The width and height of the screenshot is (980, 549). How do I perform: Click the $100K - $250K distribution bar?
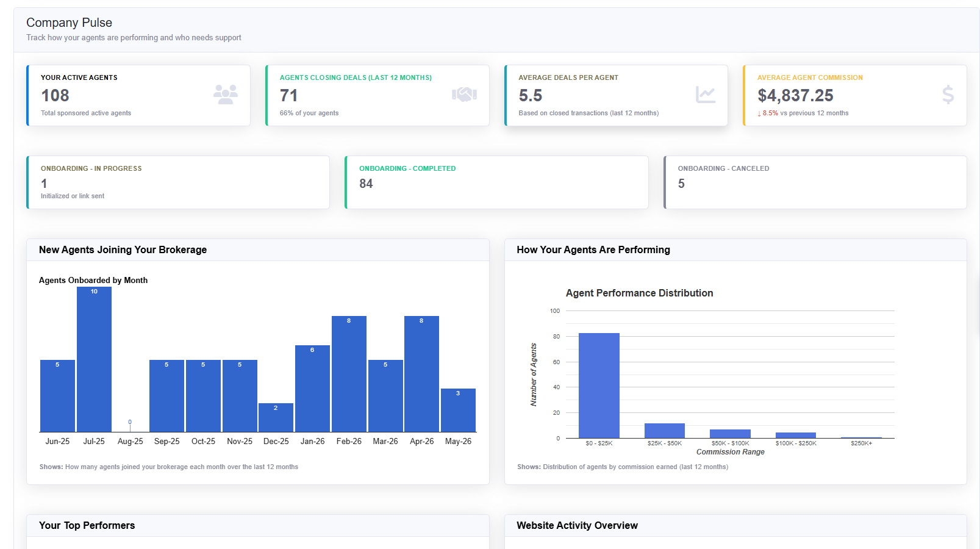point(796,435)
